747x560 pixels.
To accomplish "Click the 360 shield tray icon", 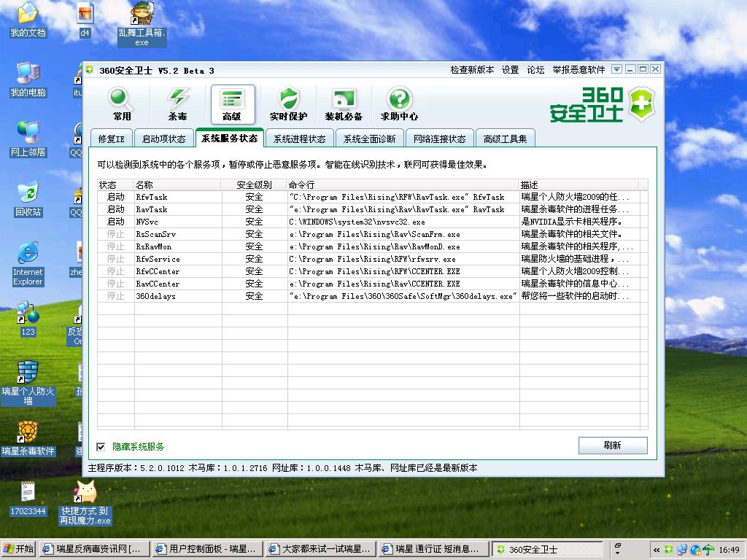I will 669,550.
